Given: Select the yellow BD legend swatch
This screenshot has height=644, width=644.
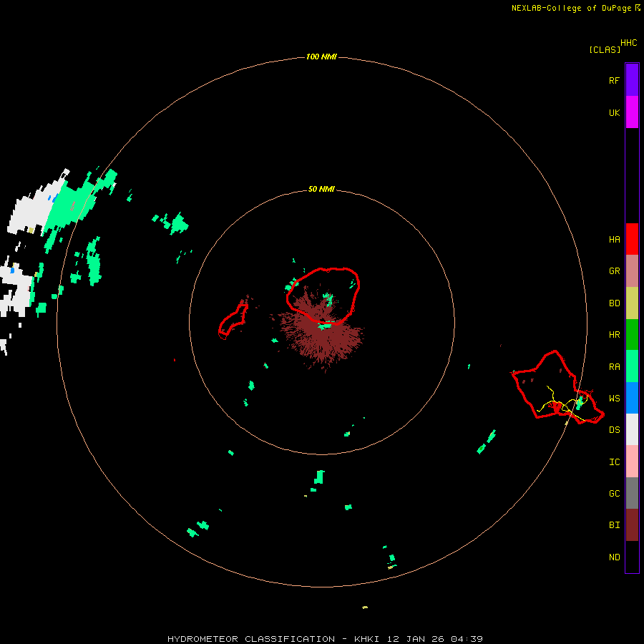Looking at the screenshot, I should click(632, 303).
